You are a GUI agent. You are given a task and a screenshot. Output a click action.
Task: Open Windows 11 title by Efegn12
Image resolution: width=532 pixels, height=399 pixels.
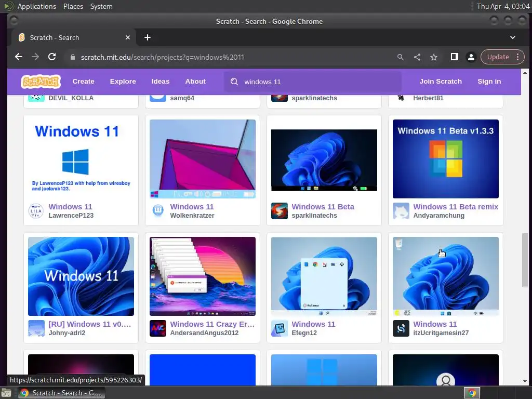313,324
